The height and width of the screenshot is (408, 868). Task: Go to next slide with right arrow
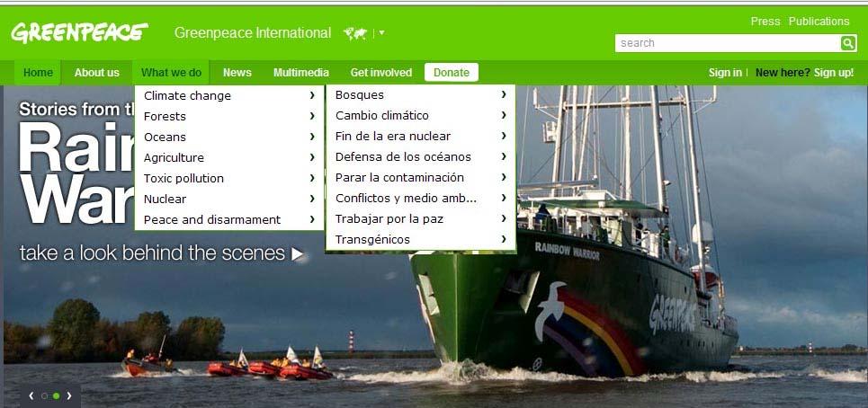click(68, 395)
